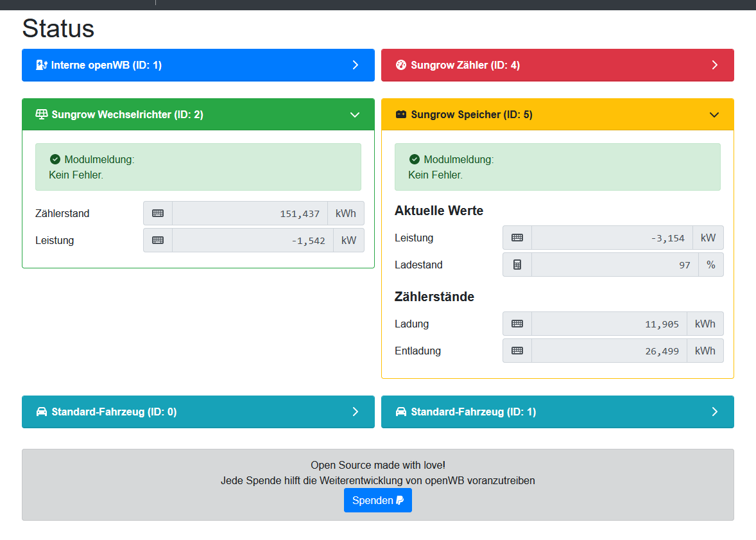
Task: Click the kWh unit beside Entladung
Action: coord(705,351)
